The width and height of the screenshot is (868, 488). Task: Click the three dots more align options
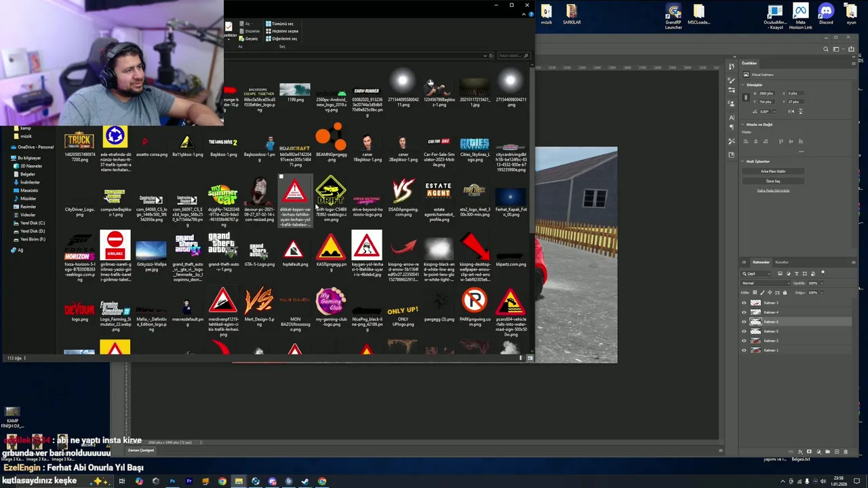pos(802,152)
